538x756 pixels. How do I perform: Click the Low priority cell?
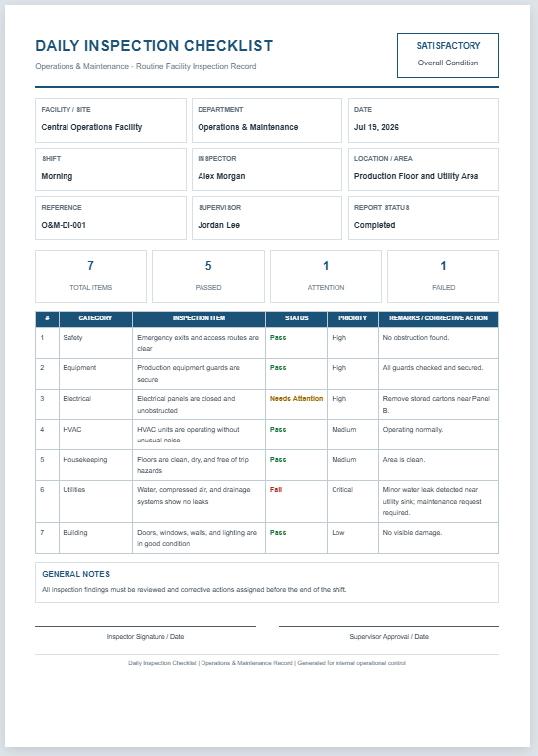click(x=352, y=538)
